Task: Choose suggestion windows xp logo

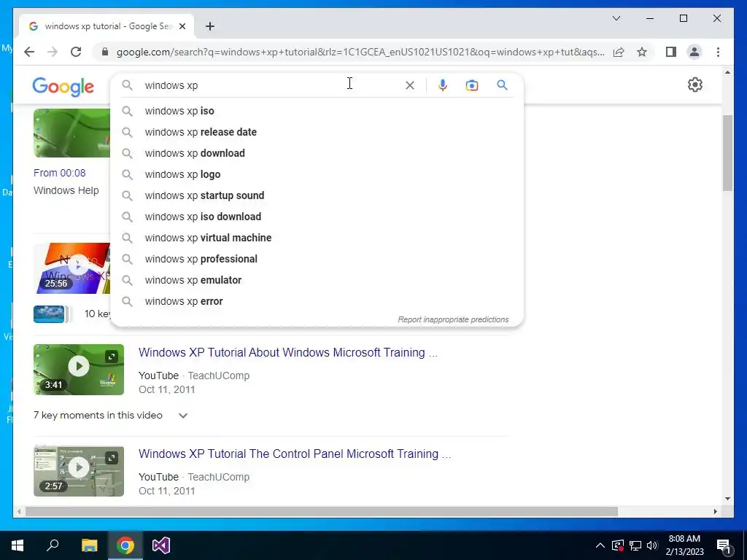Action: (x=317, y=174)
